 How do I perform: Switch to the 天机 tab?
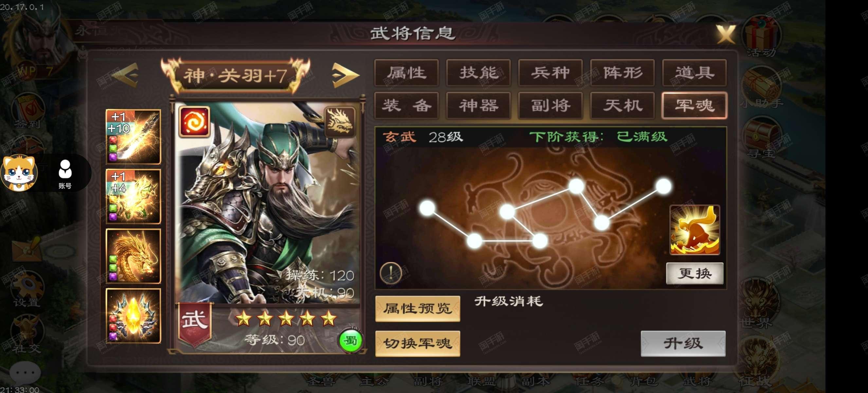point(622,105)
